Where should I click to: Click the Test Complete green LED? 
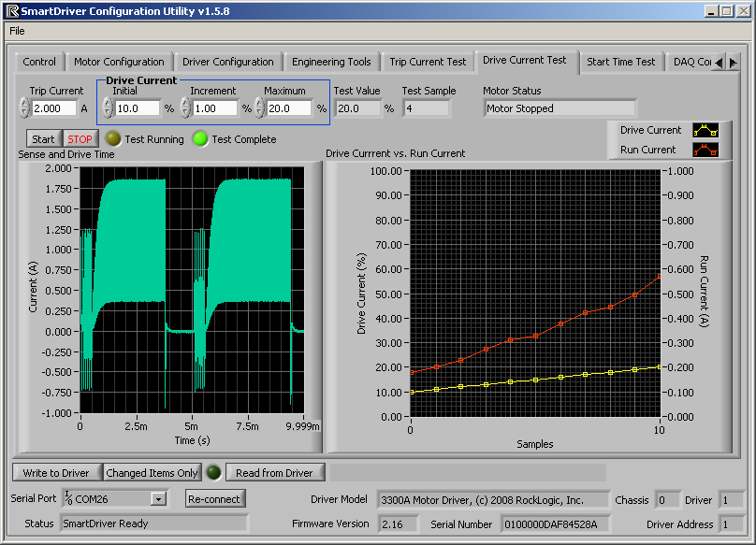click(x=199, y=139)
